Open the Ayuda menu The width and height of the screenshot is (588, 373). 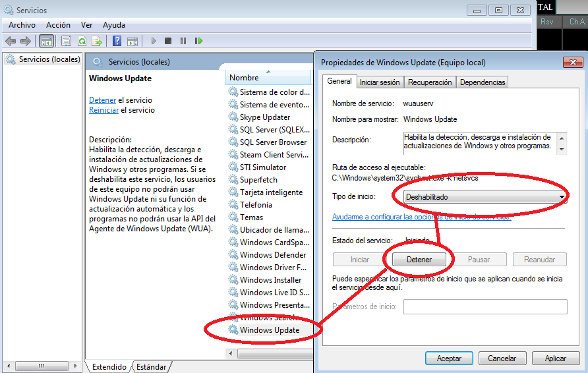[114, 25]
